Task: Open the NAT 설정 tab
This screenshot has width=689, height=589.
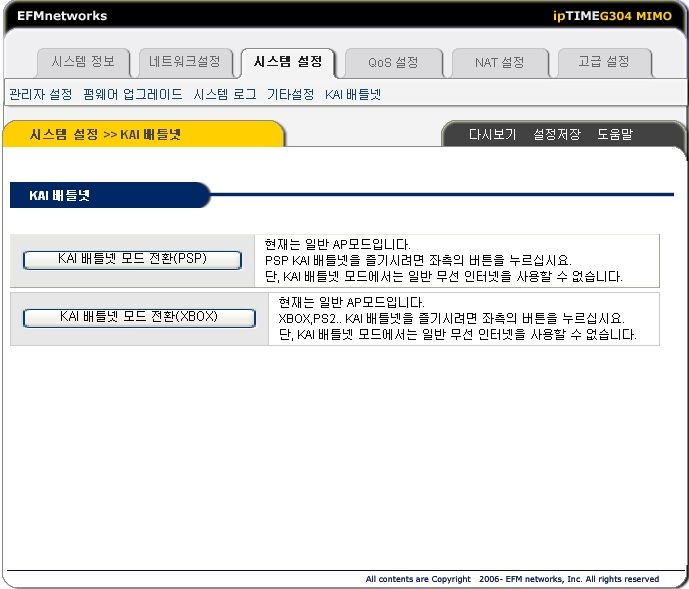Action: [500, 62]
